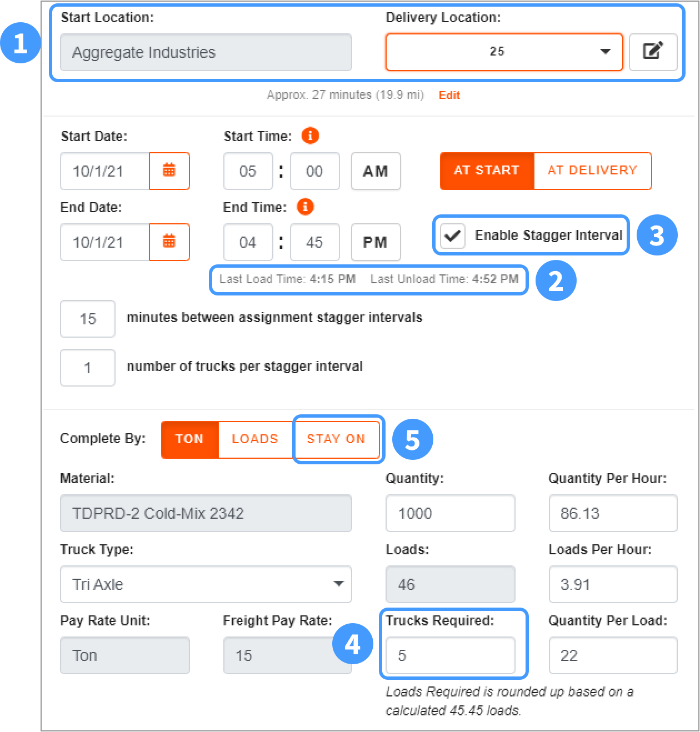Click the Start Location field
Image resolution: width=700 pixels, height=732 pixels.
tap(206, 52)
